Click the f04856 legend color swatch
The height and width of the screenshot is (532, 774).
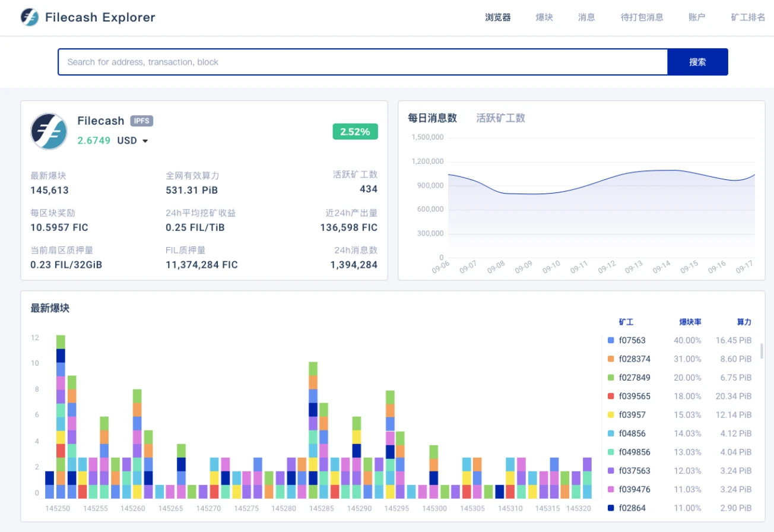[x=611, y=433]
